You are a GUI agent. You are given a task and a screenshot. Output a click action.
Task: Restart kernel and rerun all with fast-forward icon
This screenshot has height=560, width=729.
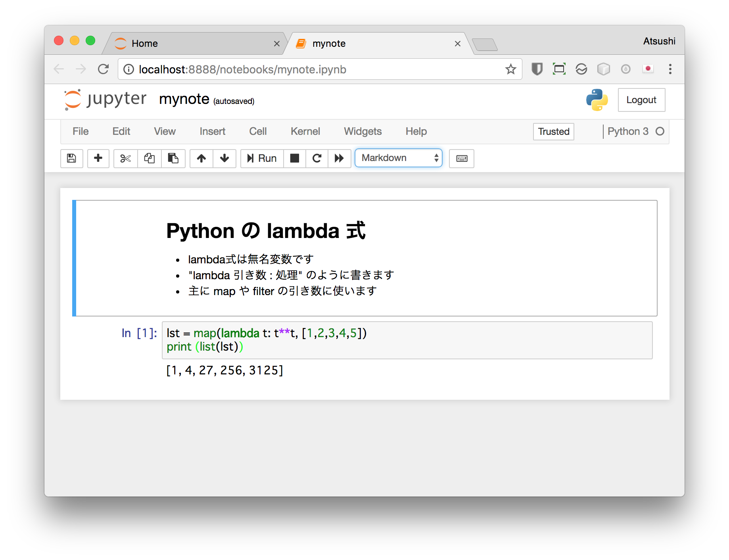pyautogui.click(x=339, y=158)
